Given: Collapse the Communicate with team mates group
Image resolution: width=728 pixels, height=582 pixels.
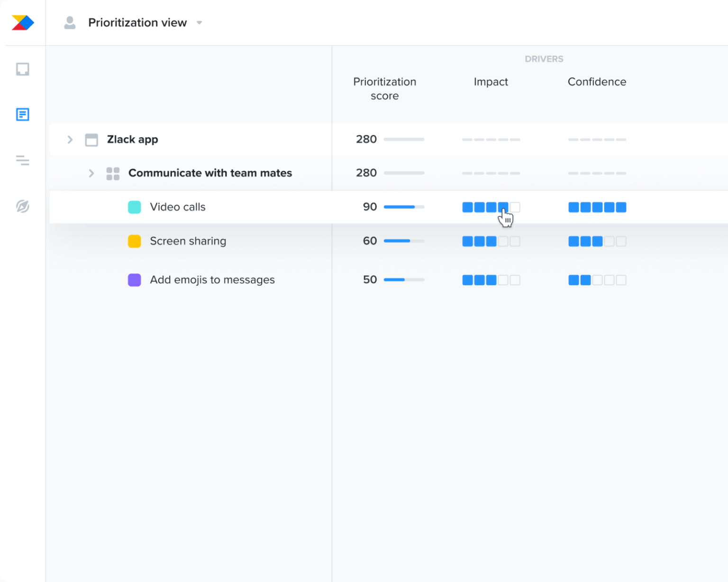Looking at the screenshot, I should coord(91,173).
